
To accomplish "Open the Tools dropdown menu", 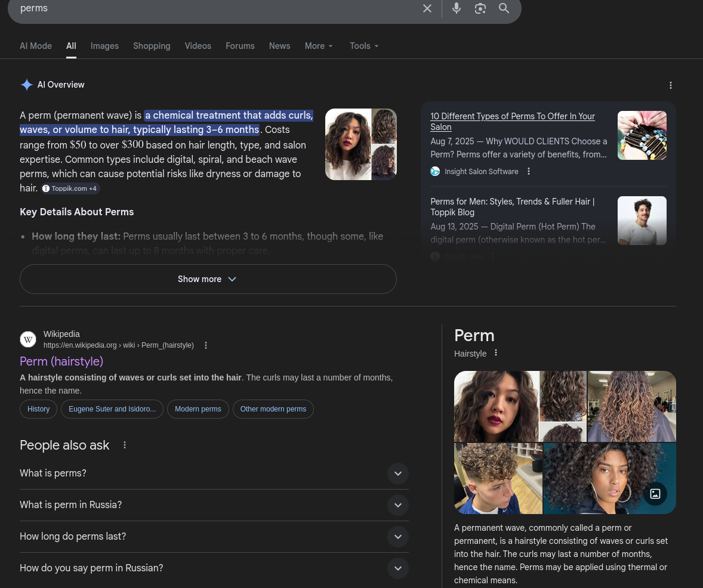I will (364, 46).
